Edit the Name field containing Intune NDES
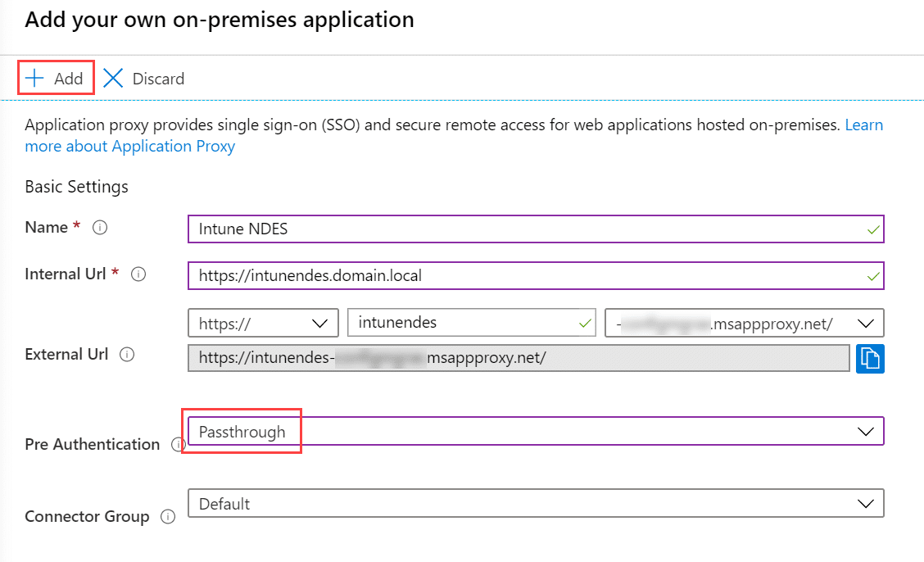The image size is (924, 562). pyautogui.click(x=536, y=229)
